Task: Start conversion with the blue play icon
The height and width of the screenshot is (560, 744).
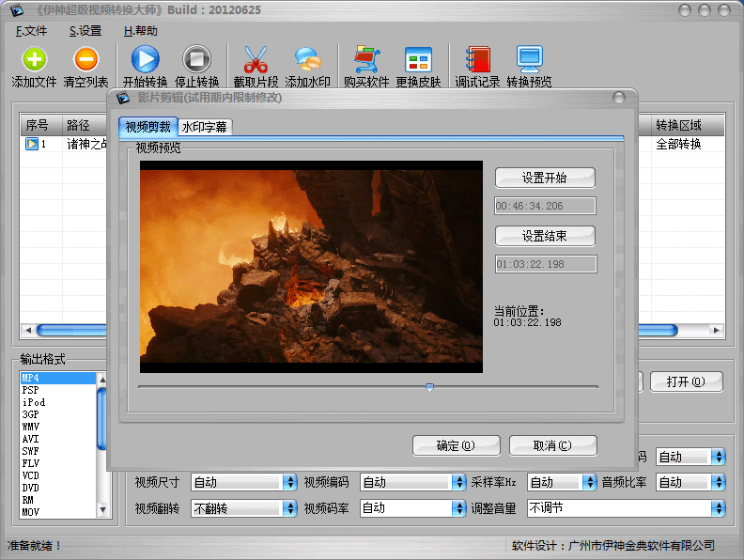Action: 145,60
